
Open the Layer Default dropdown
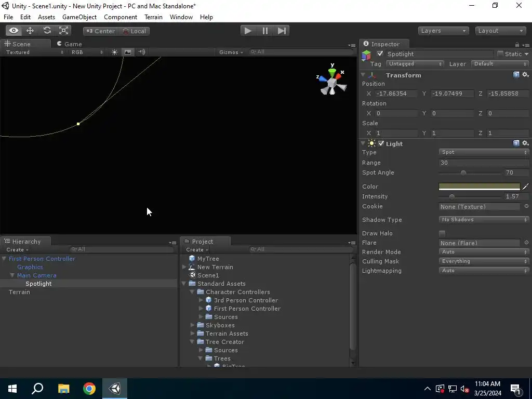point(500,63)
